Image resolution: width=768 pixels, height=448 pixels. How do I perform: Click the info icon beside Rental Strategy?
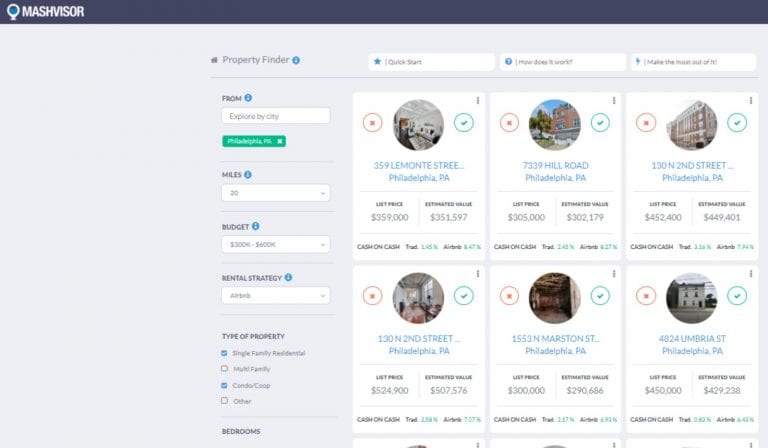point(288,278)
